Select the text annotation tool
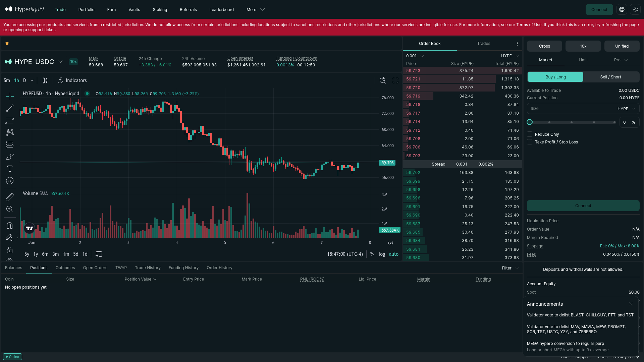 tap(10, 169)
